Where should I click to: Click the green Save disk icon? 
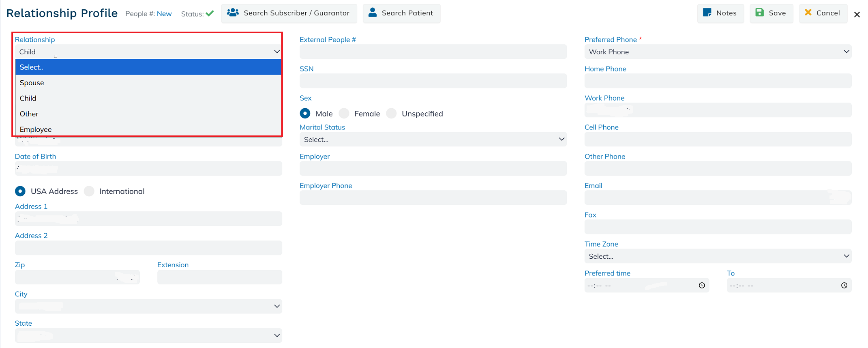[759, 13]
